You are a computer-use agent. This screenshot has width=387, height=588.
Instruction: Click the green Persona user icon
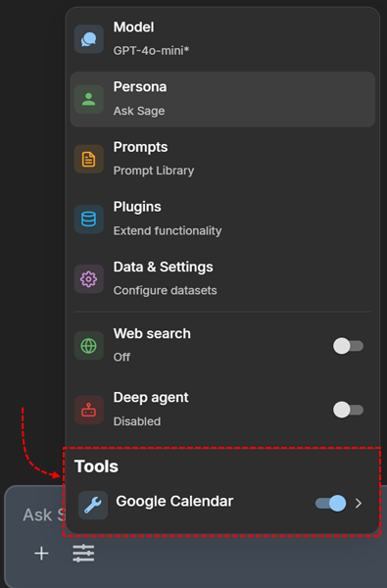tap(89, 99)
